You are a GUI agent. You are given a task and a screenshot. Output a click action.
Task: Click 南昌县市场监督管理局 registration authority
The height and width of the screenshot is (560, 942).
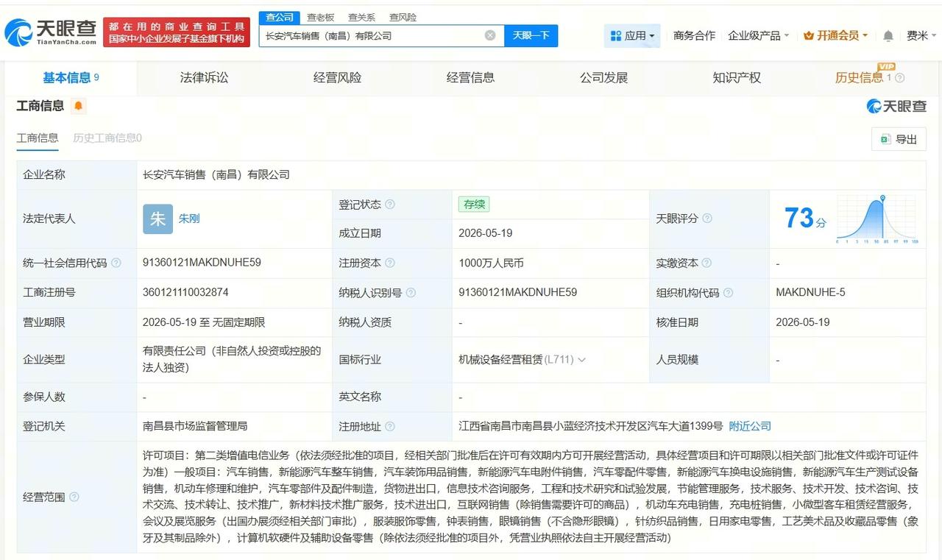[195, 426]
